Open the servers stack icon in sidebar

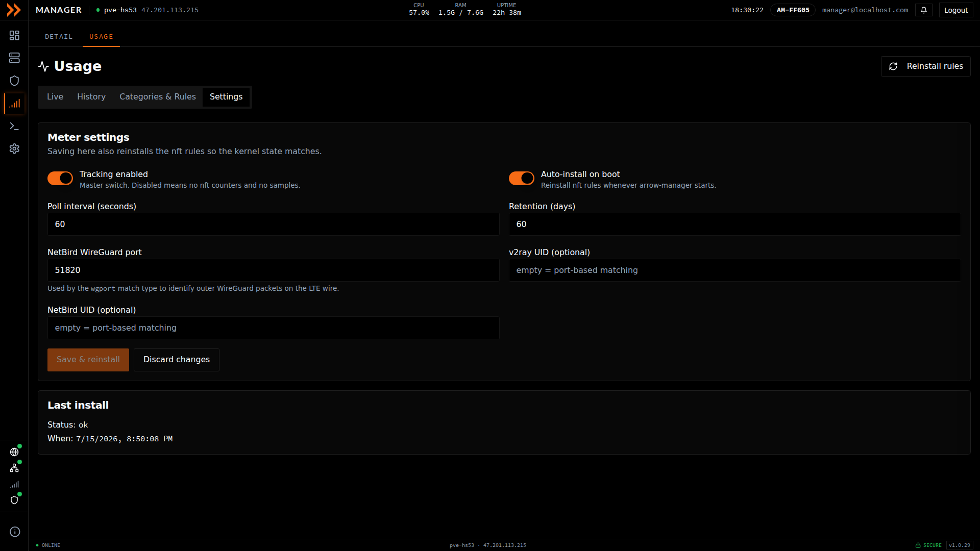pos(14,58)
